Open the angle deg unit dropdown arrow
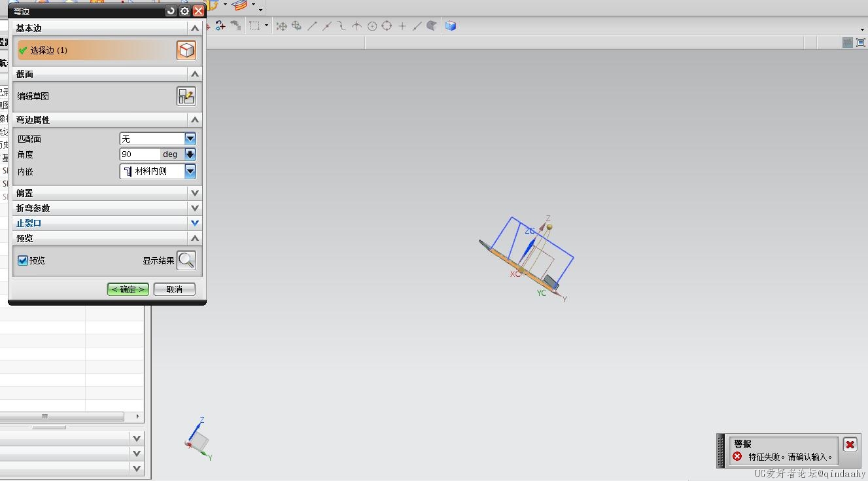The image size is (868, 481). (190, 154)
